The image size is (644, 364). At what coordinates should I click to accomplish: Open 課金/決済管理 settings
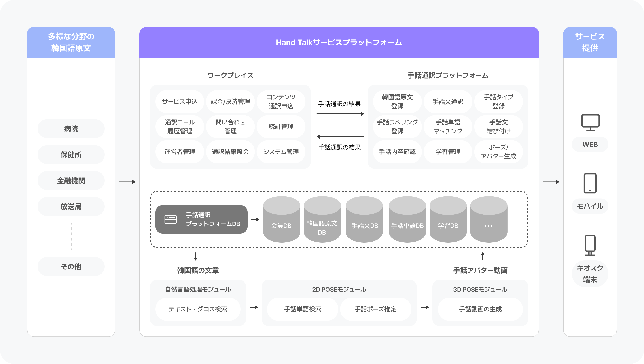click(x=230, y=101)
